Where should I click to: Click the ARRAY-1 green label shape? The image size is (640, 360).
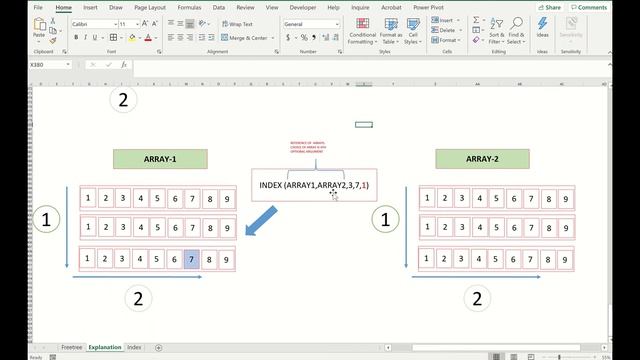coord(160,159)
